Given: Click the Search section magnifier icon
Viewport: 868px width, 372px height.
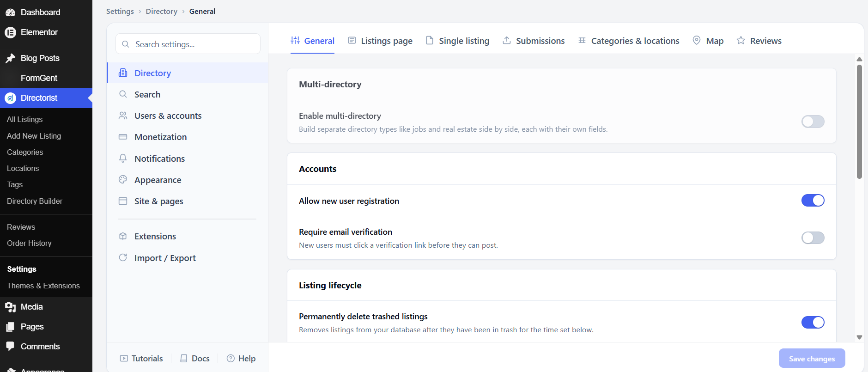Looking at the screenshot, I should [123, 94].
